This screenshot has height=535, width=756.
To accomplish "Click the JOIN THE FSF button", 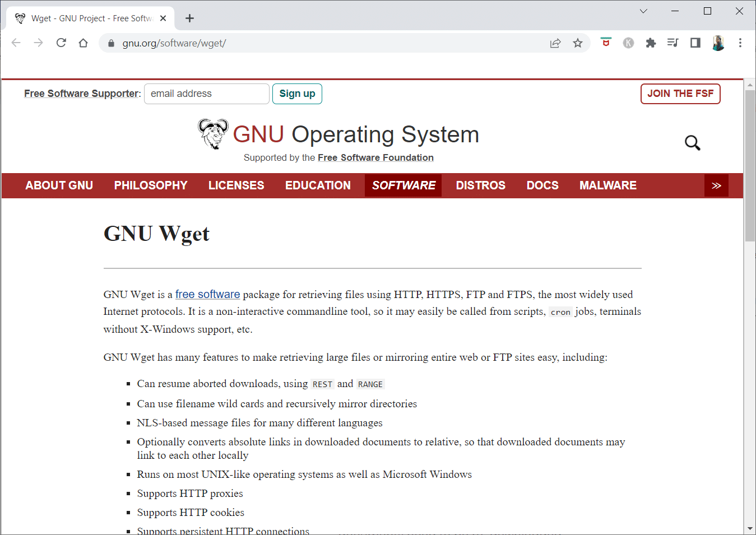I will point(680,94).
